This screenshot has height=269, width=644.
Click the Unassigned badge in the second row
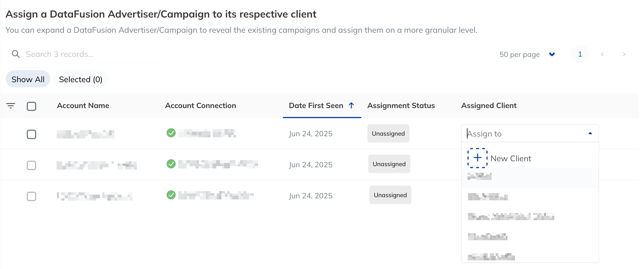coord(389,164)
